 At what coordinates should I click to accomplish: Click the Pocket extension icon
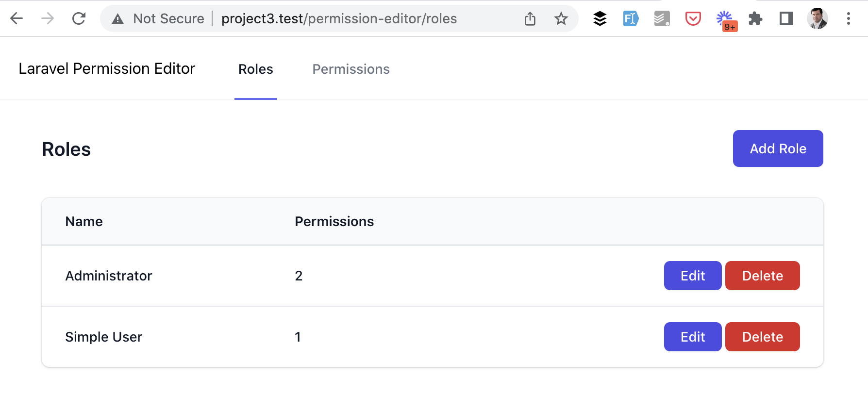693,19
